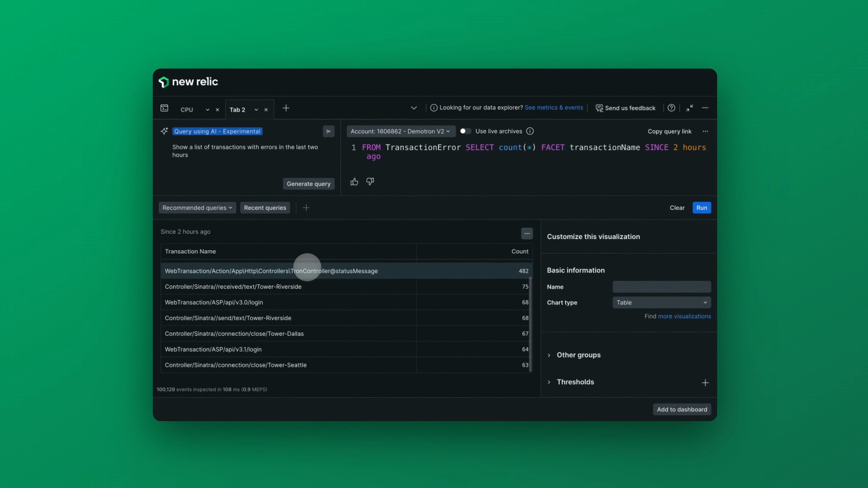Screen dimensions: 868x488
Task: Run the query
Action: point(702,208)
